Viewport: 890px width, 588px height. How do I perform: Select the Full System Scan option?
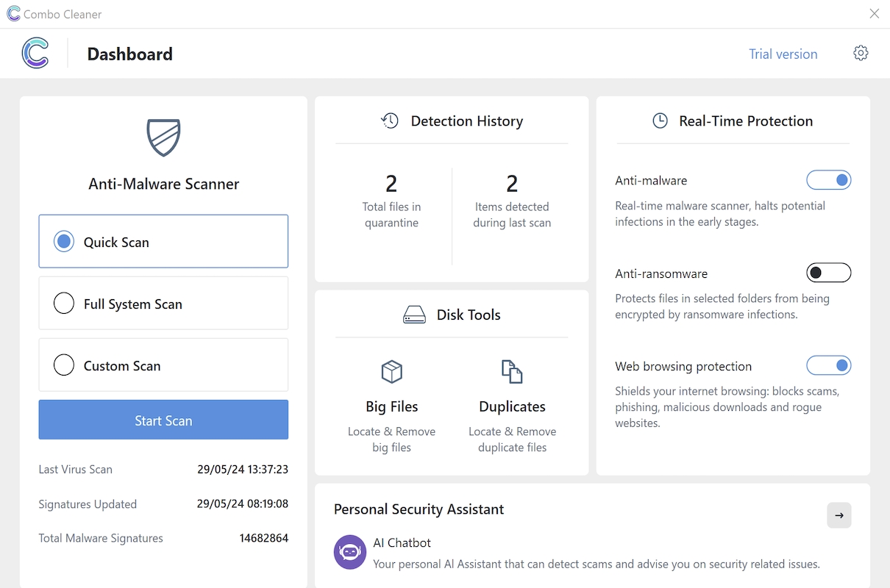tap(163, 304)
